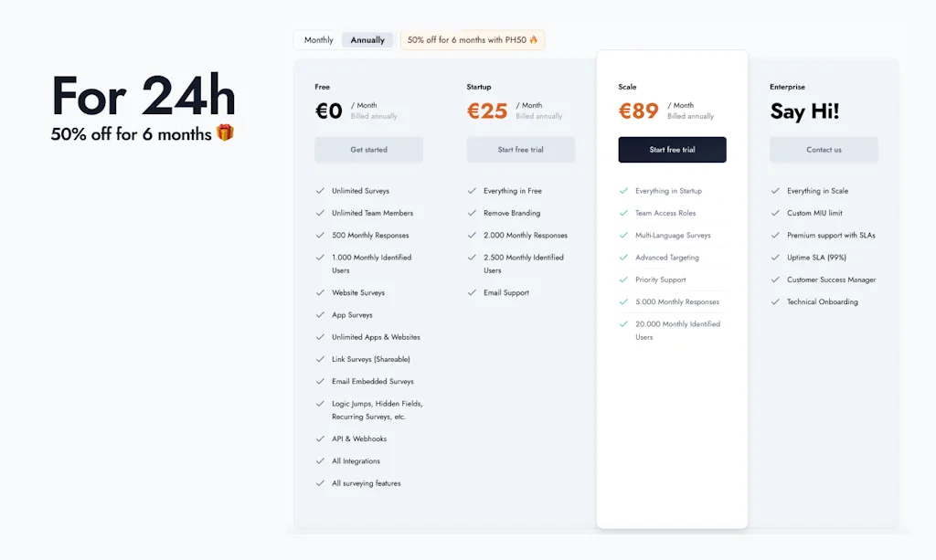Click the €89 Scale price

point(638,111)
